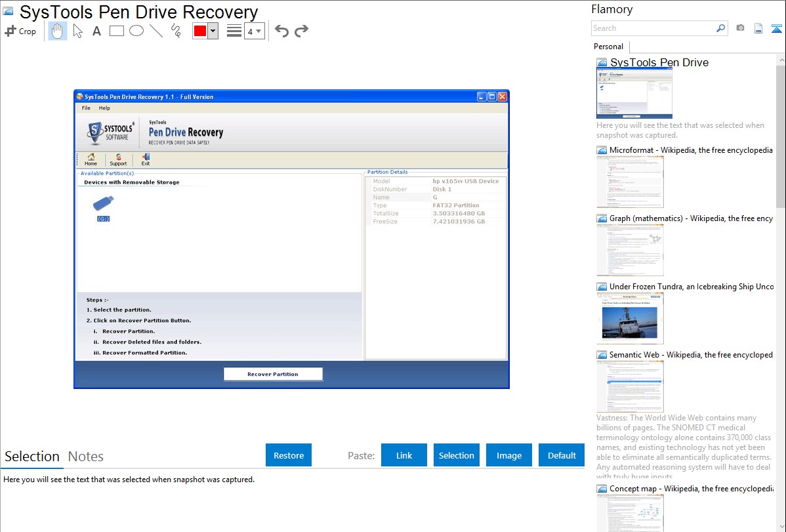Redo the last annotation
The image size is (786, 532).
coord(301,31)
